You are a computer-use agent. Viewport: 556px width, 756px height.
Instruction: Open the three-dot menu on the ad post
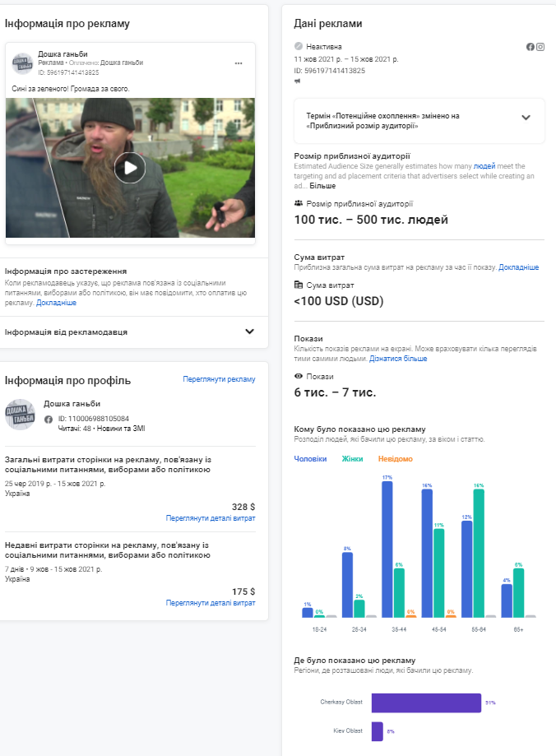pos(239,63)
